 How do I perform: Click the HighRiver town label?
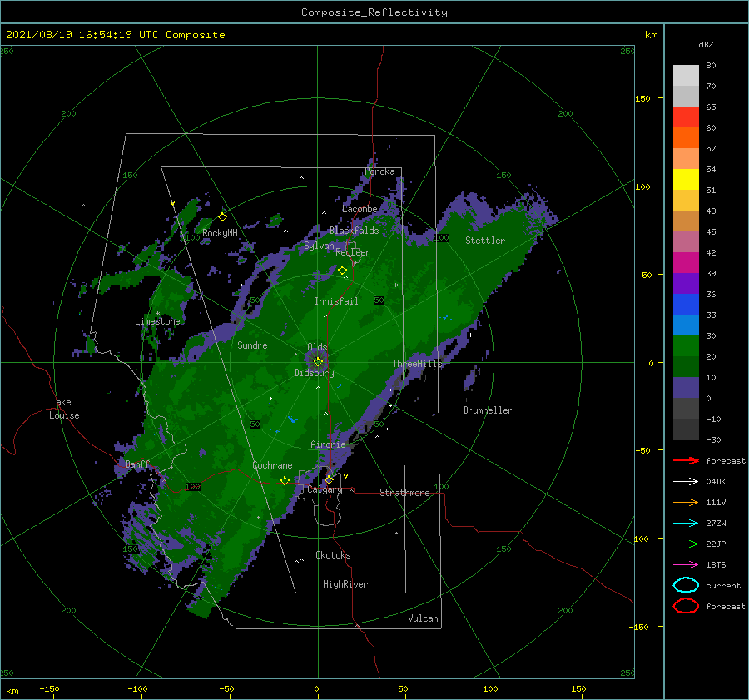tap(345, 584)
